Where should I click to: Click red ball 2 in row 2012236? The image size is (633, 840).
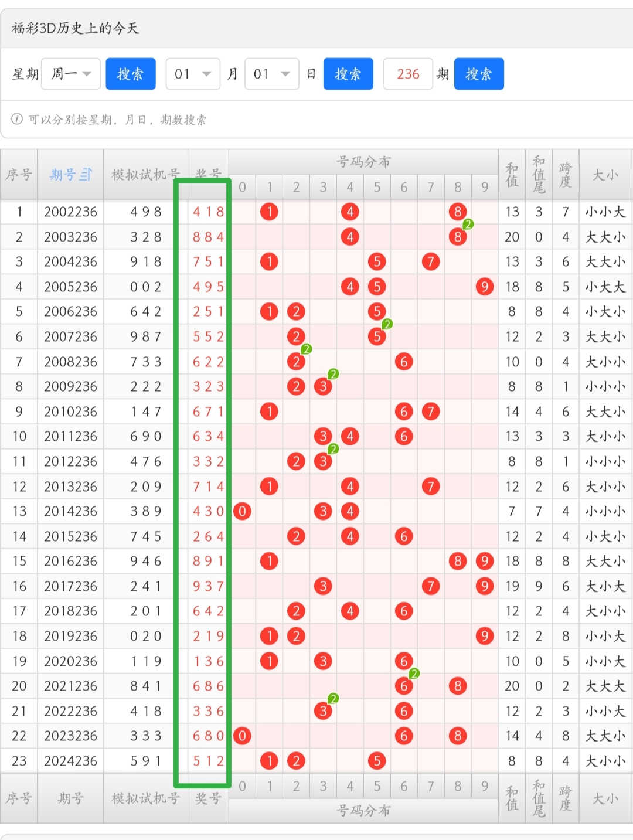[296, 461]
